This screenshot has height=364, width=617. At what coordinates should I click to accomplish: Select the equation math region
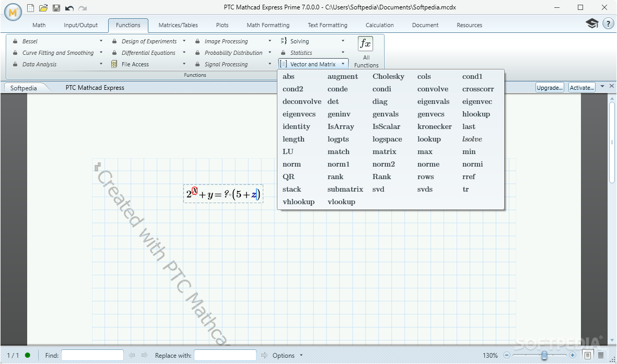point(223,194)
